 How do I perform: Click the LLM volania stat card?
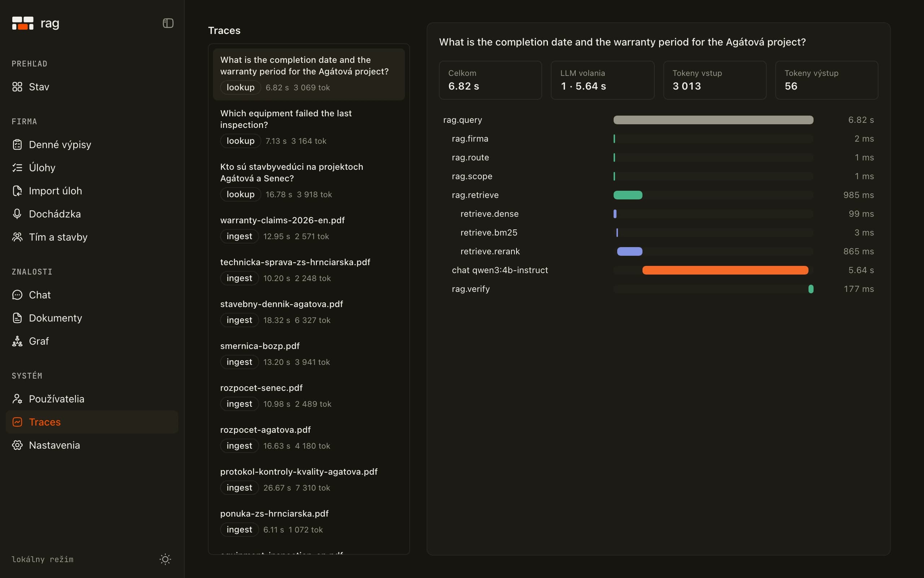tap(602, 80)
